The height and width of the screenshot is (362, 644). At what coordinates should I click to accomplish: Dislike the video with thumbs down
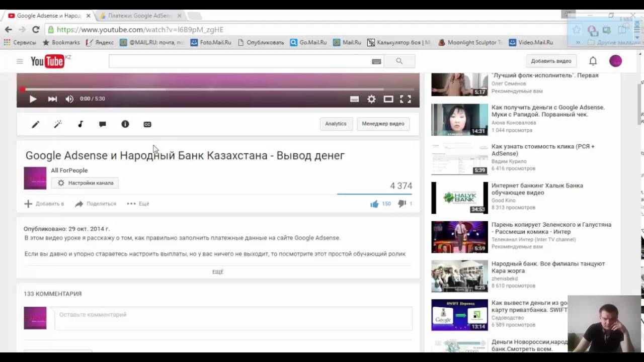coord(401,204)
